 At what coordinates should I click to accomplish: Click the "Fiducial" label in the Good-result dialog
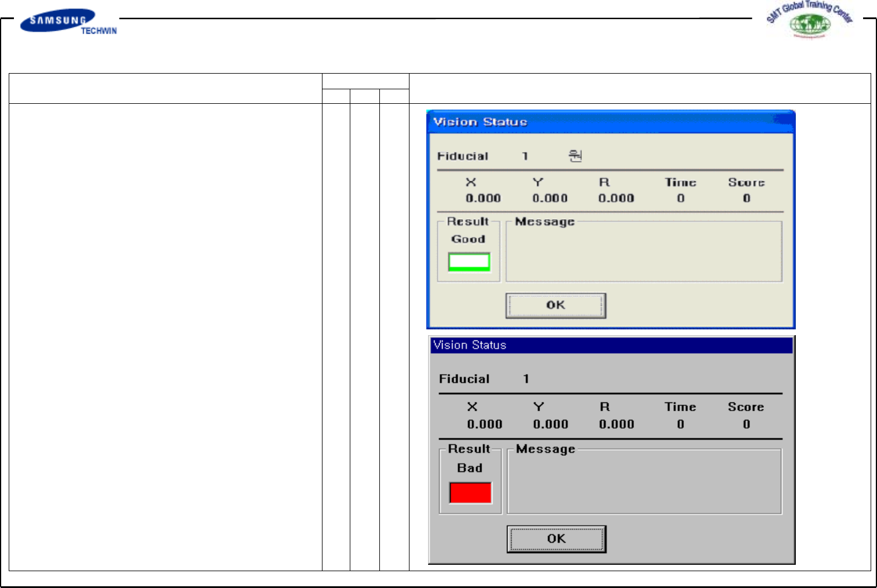tap(463, 156)
